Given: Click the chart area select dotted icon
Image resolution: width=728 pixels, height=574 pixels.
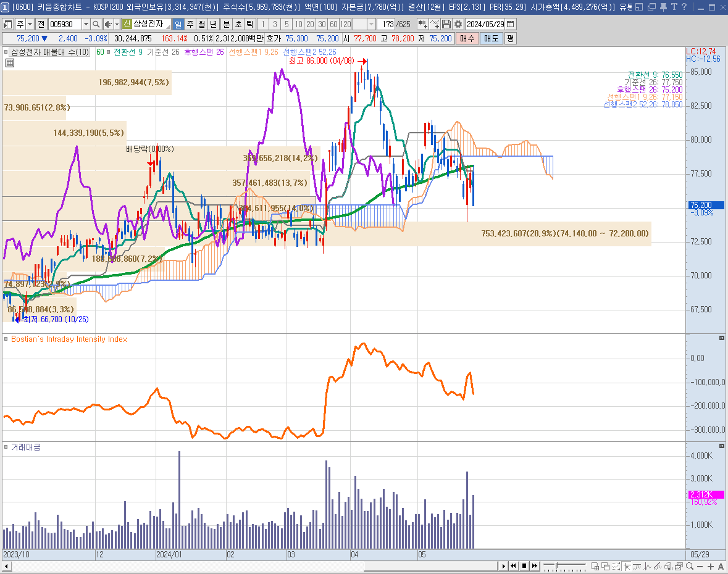Looking at the screenshot, I should (x=616, y=566).
